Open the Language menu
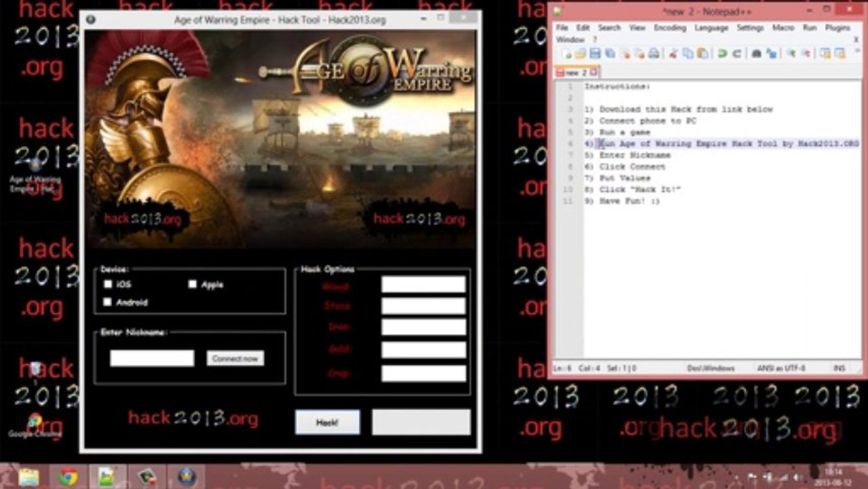 [711, 28]
